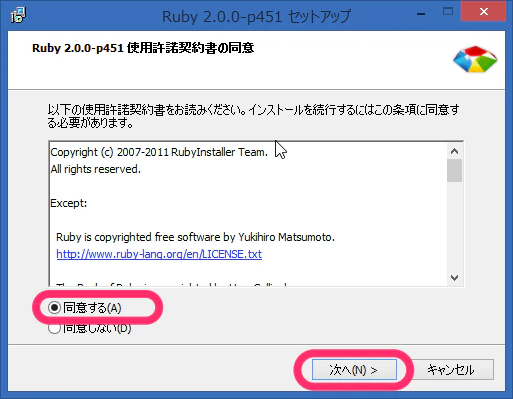Image resolution: width=513 pixels, height=399 pixels.
Task: Click the 使用許諾契約書の同意 heading
Action: tap(143, 48)
